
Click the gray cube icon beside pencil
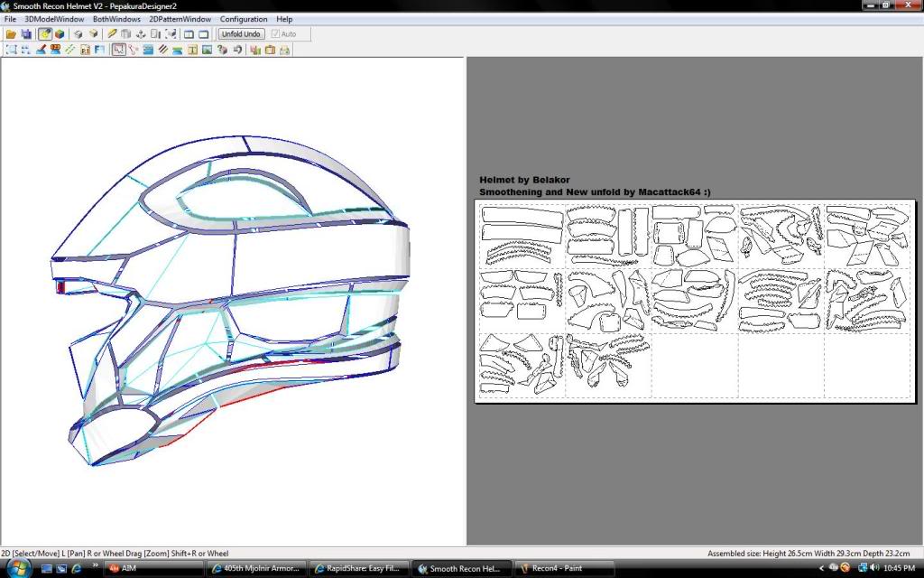point(125,34)
